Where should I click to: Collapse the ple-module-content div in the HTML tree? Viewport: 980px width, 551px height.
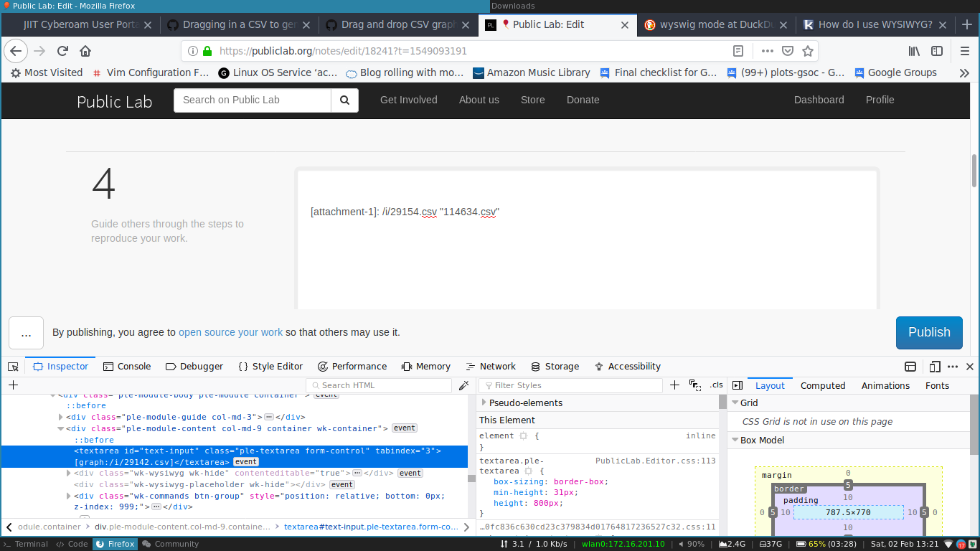tap(60, 428)
